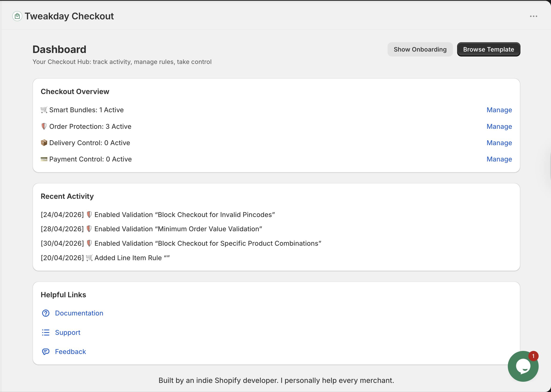The height and width of the screenshot is (392, 551).
Task: Click the [30/04/2026] Specific Product Combinations entry
Action: pos(181,243)
